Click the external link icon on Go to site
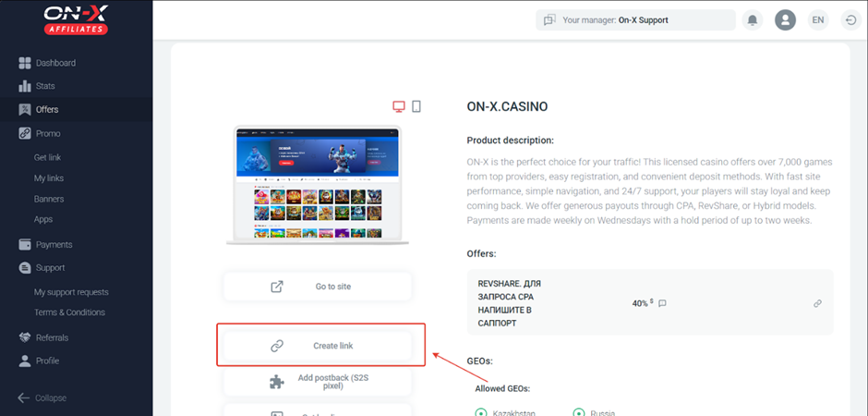The image size is (868, 416). 277,287
